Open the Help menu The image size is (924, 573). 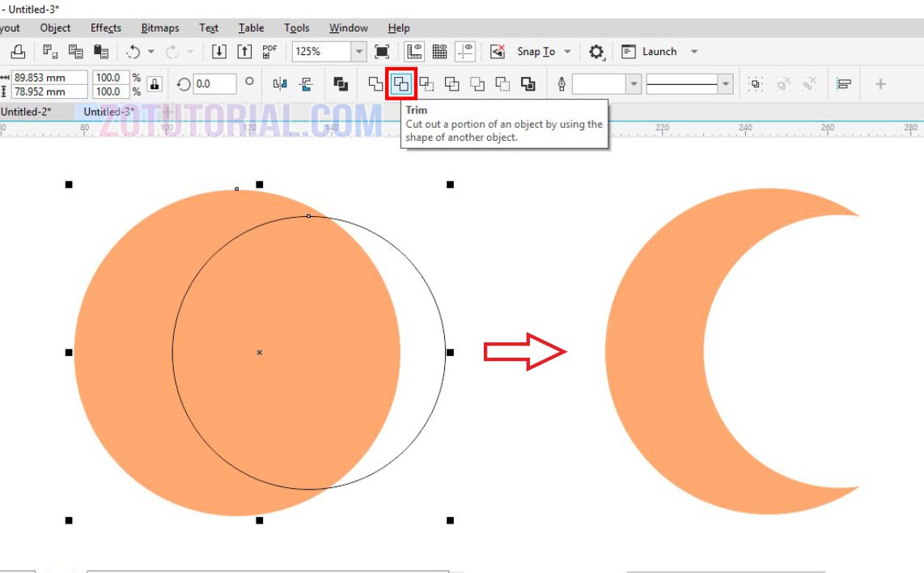(x=399, y=28)
